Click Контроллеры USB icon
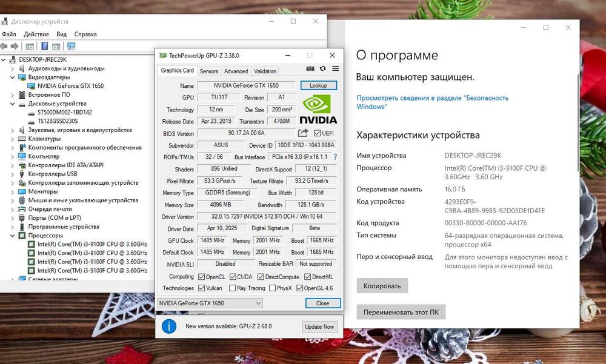Viewport: 606px width, 364px height. [22, 174]
